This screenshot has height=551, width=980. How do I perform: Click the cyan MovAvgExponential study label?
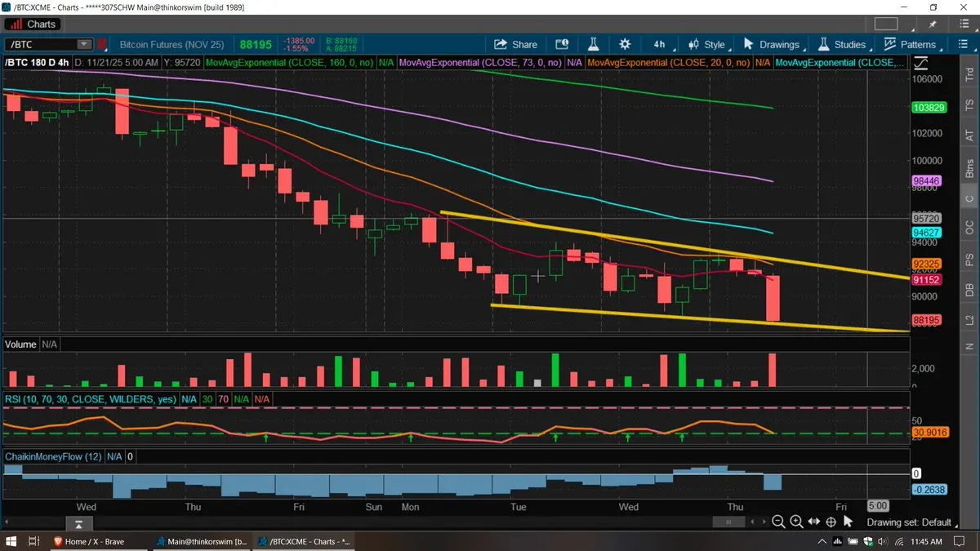[840, 62]
